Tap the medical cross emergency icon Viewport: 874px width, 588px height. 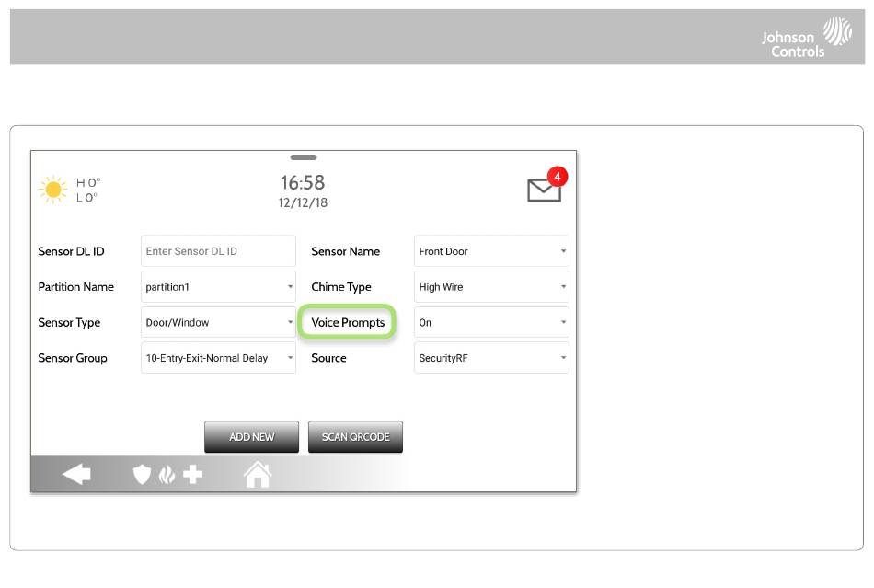coord(193,475)
